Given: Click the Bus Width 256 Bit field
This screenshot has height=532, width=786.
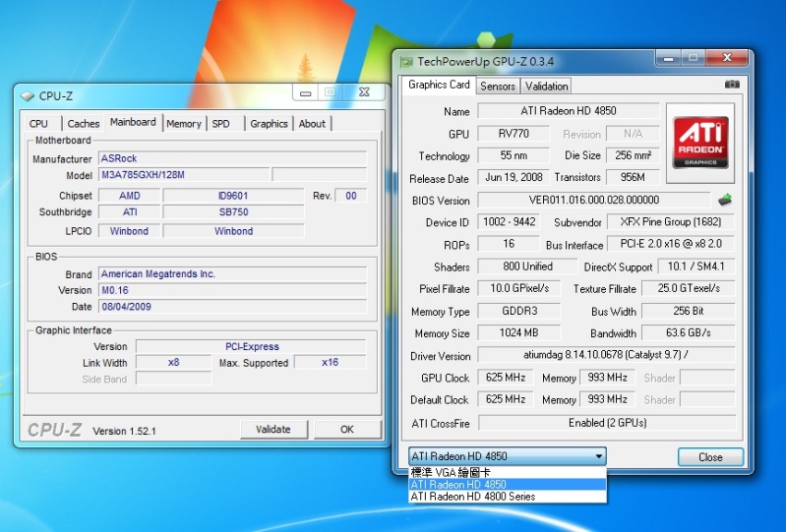Looking at the screenshot, I should pyautogui.click(x=689, y=311).
